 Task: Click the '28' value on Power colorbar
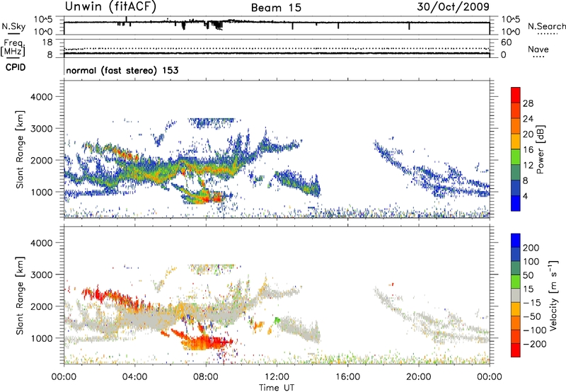pos(528,103)
